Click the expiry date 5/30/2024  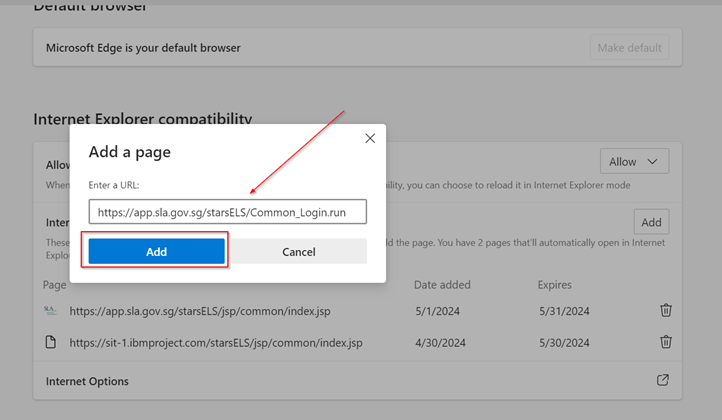pyautogui.click(x=564, y=343)
